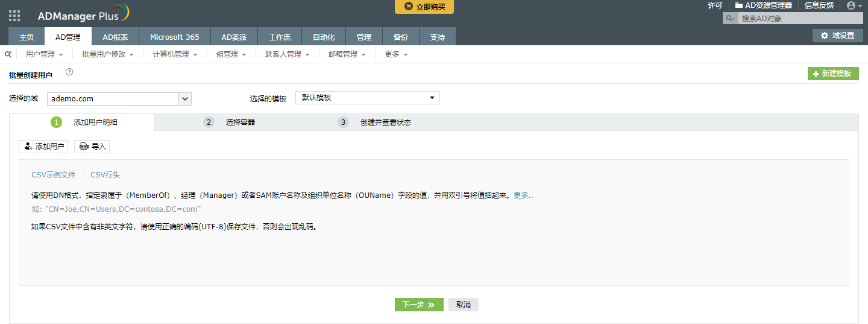Switch to the 主页 tab

pyautogui.click(x=27, y=37)
